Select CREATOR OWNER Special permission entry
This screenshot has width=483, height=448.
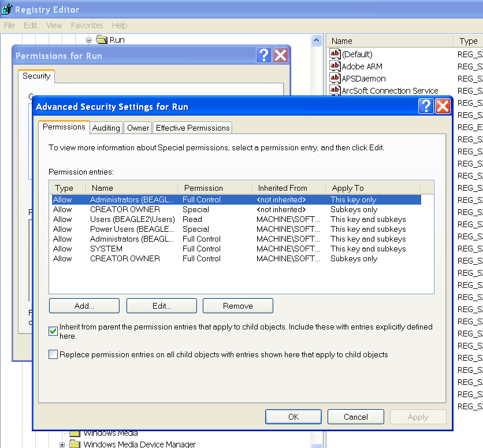(x=236, y=209)
